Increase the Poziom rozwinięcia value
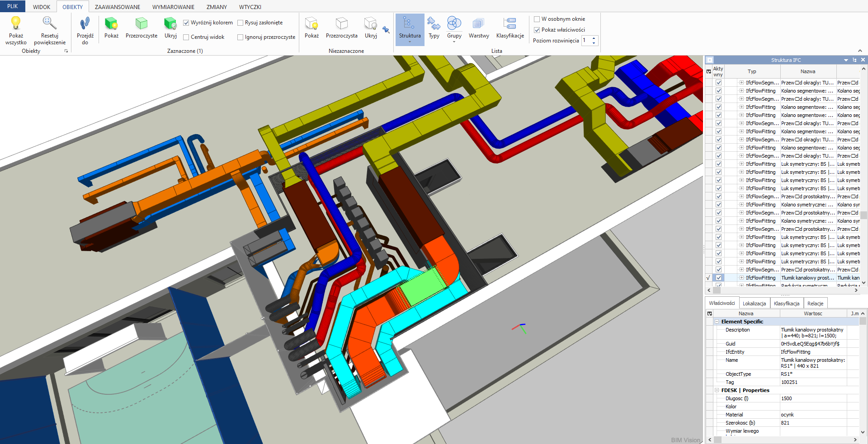The image size is (868, 444). click(594, 38)
